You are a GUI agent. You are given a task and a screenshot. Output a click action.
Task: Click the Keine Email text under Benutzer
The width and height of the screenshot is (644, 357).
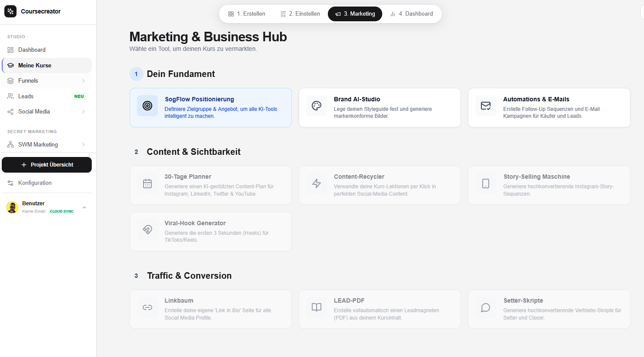point(34,211)
